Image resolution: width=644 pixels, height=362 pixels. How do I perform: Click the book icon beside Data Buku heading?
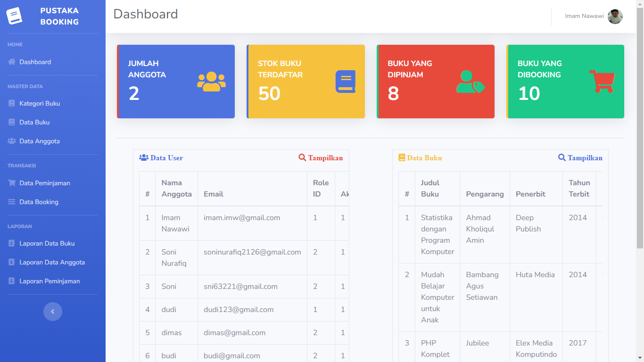click(x=402, y=158)
